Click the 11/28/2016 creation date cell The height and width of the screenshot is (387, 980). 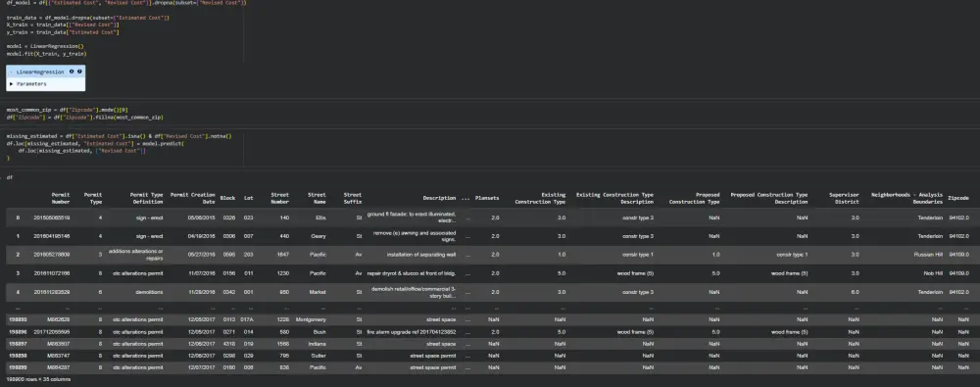click(201, 293)
